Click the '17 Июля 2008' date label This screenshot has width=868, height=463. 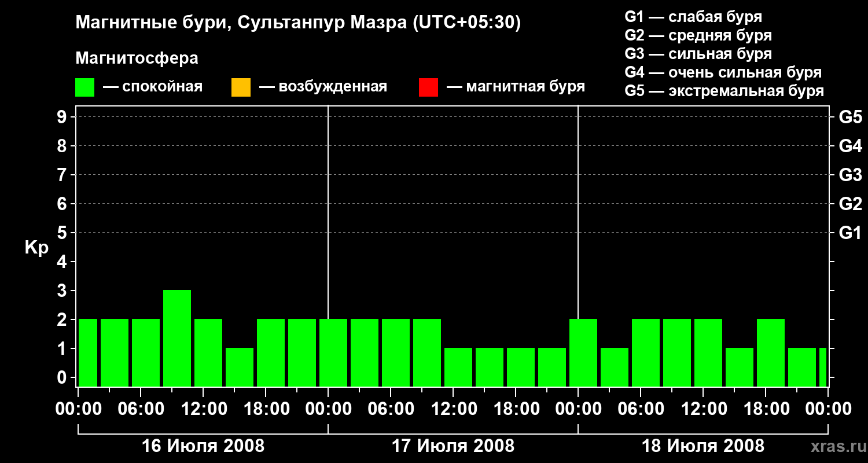click(453, 446)
